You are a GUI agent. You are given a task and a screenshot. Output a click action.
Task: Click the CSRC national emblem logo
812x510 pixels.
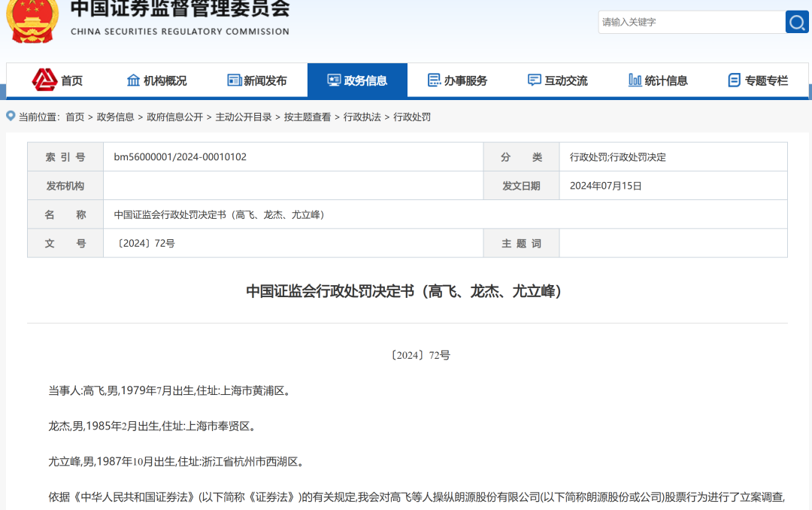[x=32, y=20]
